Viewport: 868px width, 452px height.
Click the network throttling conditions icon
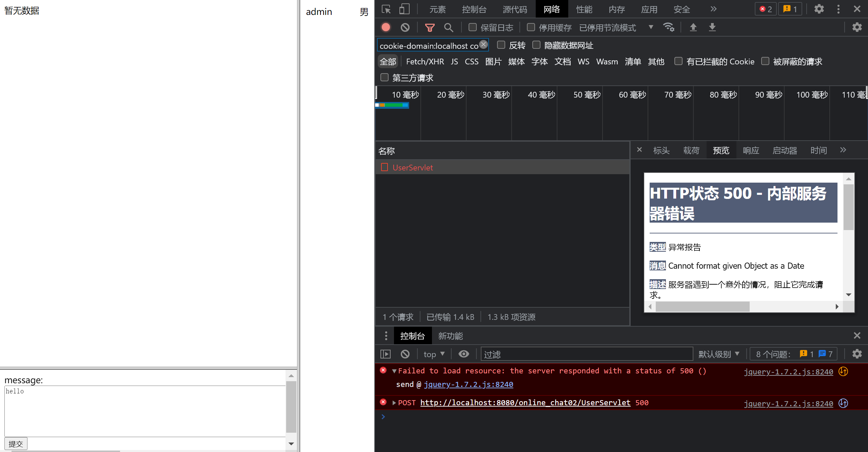[x=668, y=27]
